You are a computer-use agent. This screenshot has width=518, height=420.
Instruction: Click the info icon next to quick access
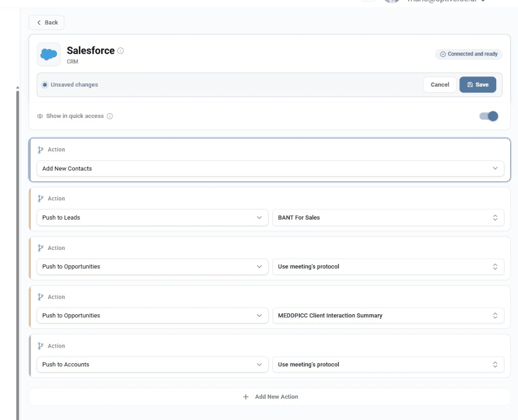click(x=110, y=116)
